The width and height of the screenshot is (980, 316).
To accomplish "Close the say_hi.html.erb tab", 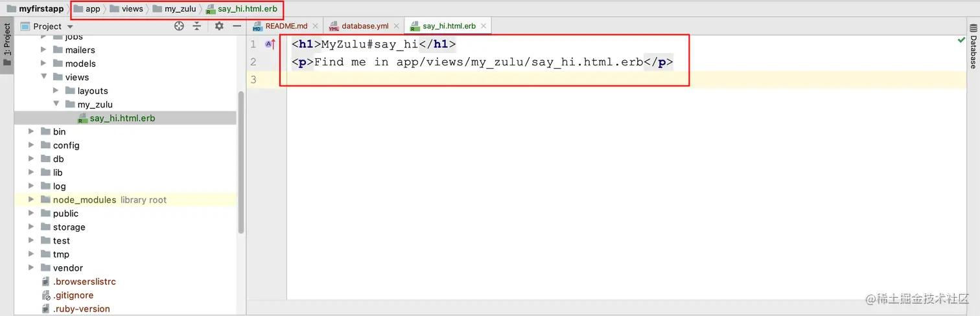I will pyautogui.click(x=484, y=26).
